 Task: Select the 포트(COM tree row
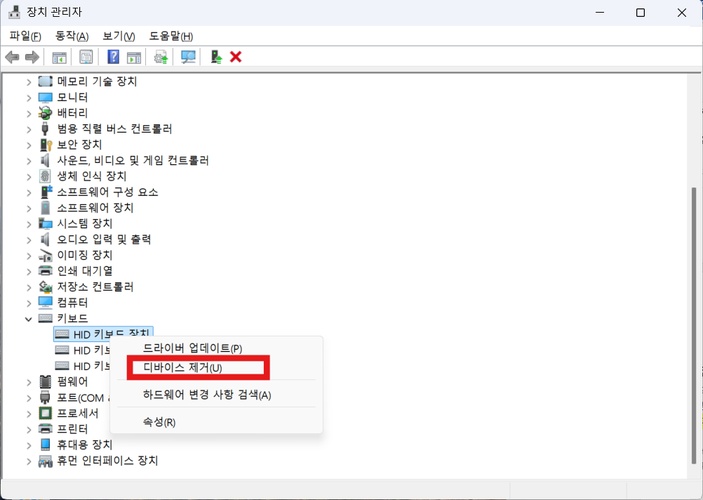[x=81, y=398]
